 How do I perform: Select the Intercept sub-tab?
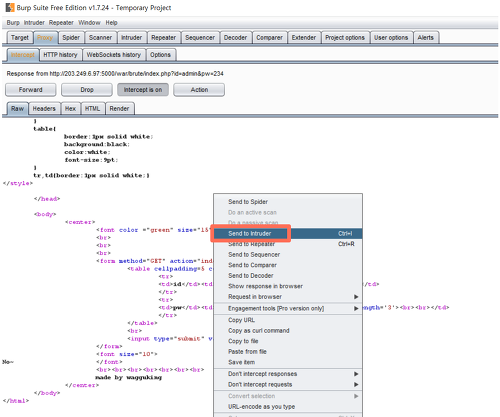[x=23, y=55]
